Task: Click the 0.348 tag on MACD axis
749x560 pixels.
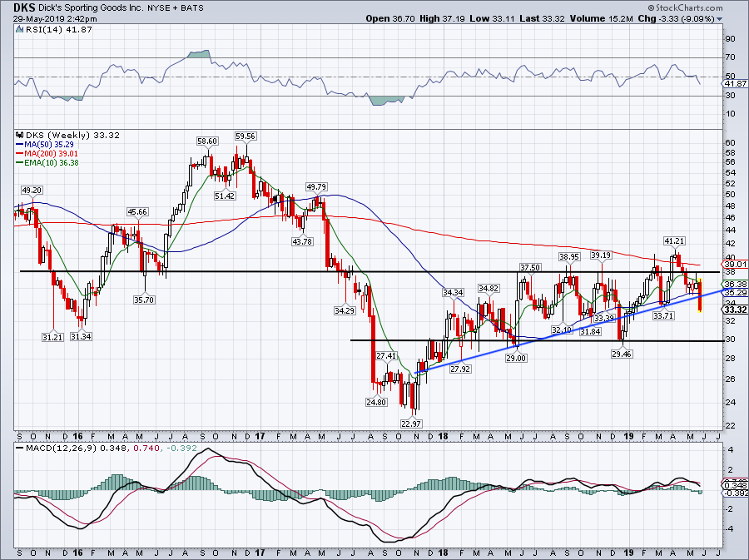Action: tap(735, 486)
